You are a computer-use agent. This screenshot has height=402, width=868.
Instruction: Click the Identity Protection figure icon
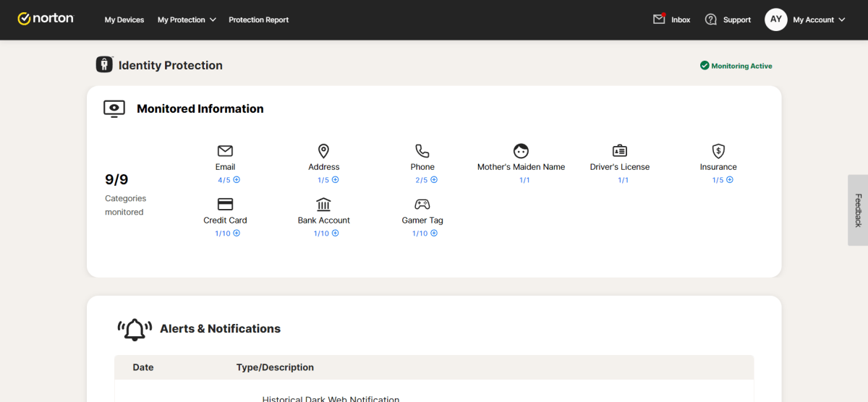[104, 64]
